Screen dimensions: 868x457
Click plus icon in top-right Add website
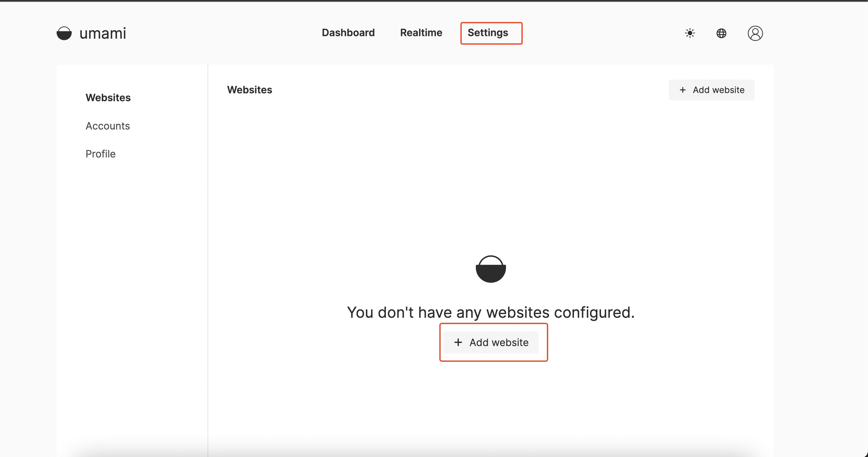click(x=682, y=90)
